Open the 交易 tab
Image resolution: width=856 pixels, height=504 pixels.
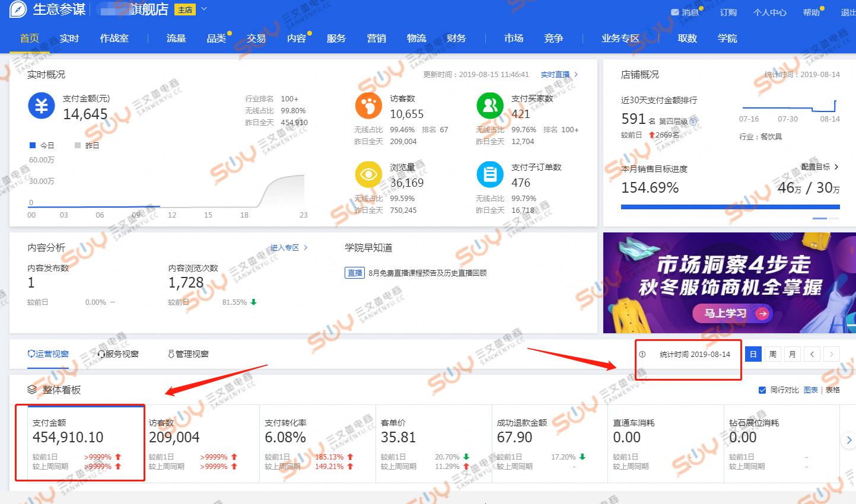(256, 38)
